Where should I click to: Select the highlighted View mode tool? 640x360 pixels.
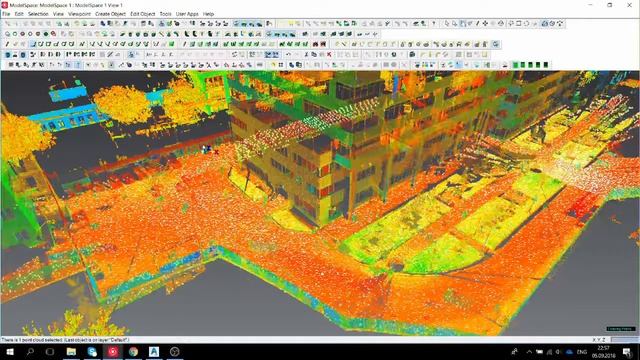462,24
